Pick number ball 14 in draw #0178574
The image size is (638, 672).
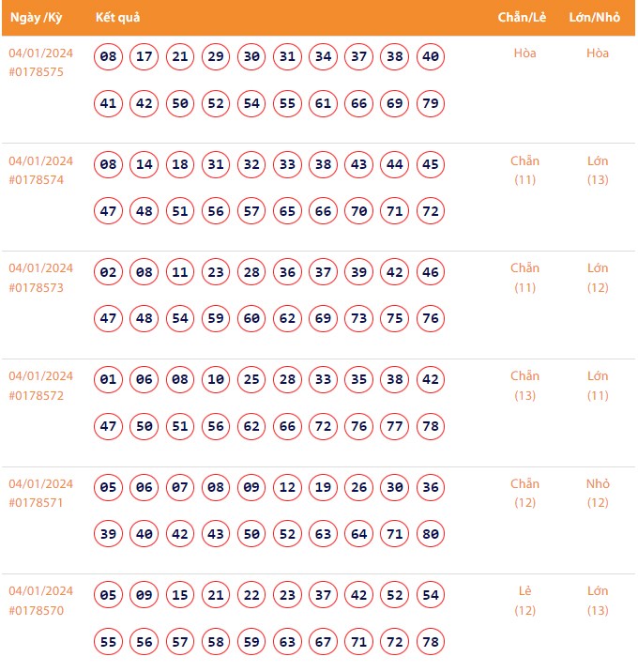(x=144, y=165)
